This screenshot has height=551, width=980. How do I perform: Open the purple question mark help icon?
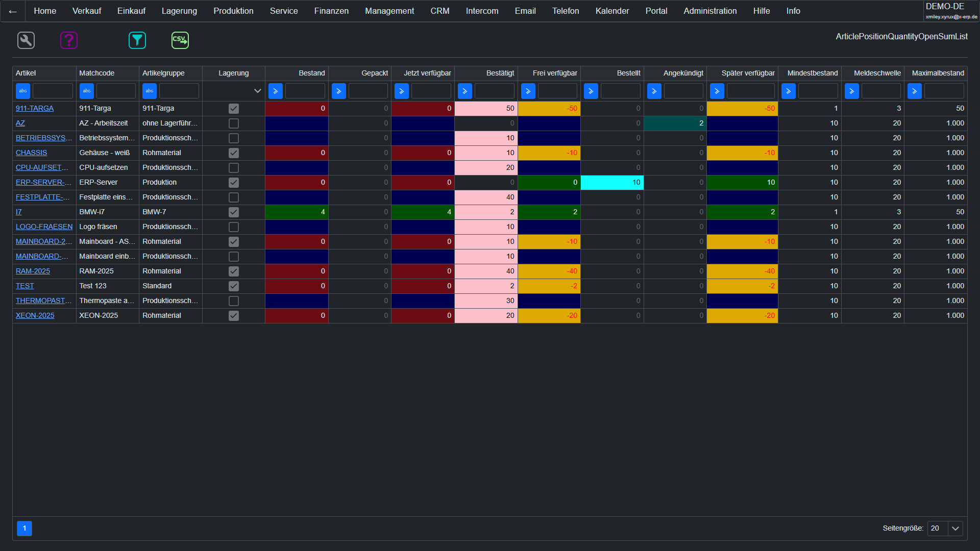pos(69,40)
